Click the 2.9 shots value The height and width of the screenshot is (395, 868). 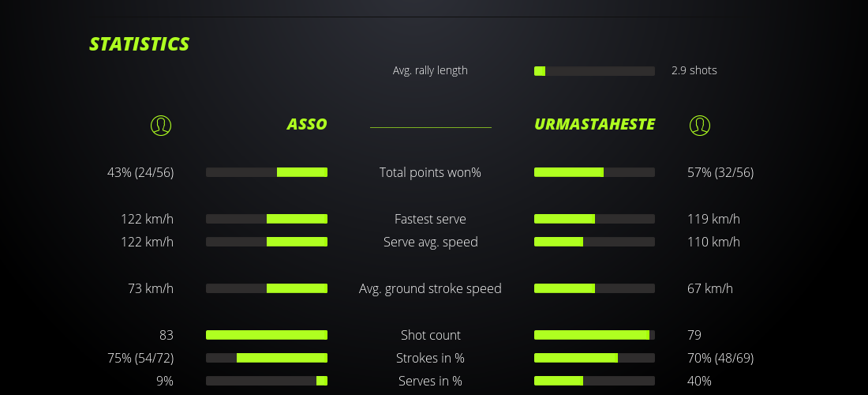[694, 70]
